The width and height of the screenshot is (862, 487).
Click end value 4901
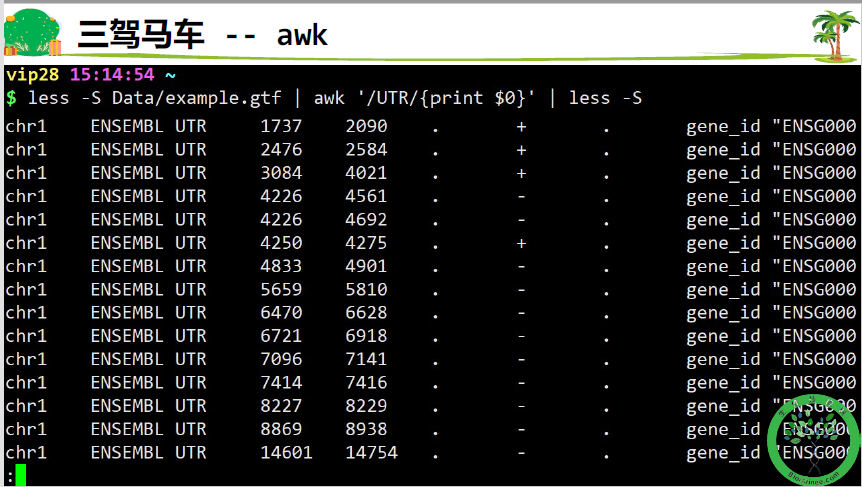366,266
